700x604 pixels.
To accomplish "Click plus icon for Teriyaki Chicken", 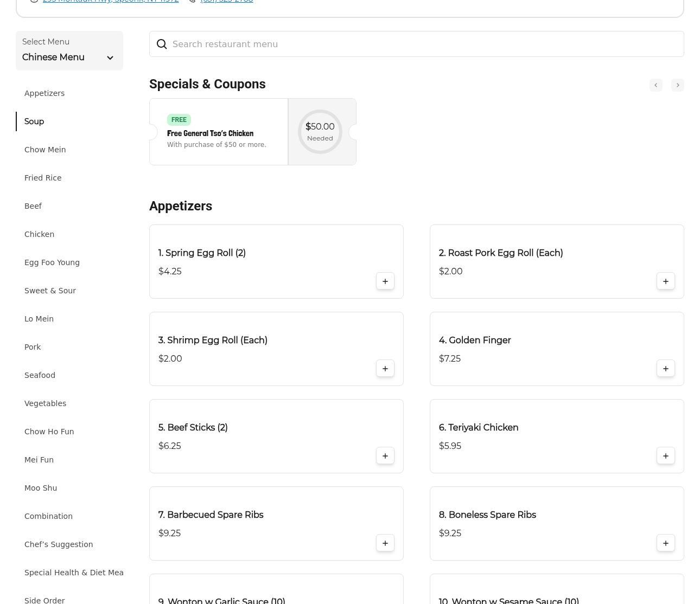I will (x=665, y=456).
